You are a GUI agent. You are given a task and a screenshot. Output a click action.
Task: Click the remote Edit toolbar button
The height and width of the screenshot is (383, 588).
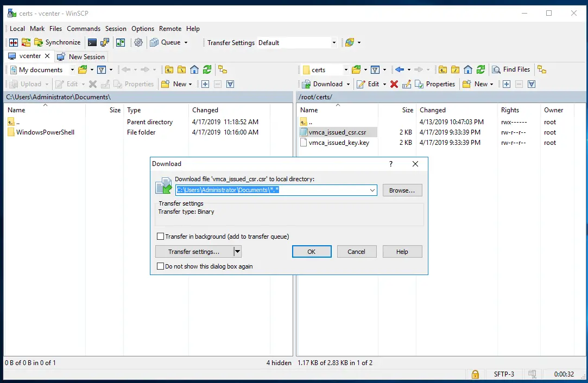[368, 84]
